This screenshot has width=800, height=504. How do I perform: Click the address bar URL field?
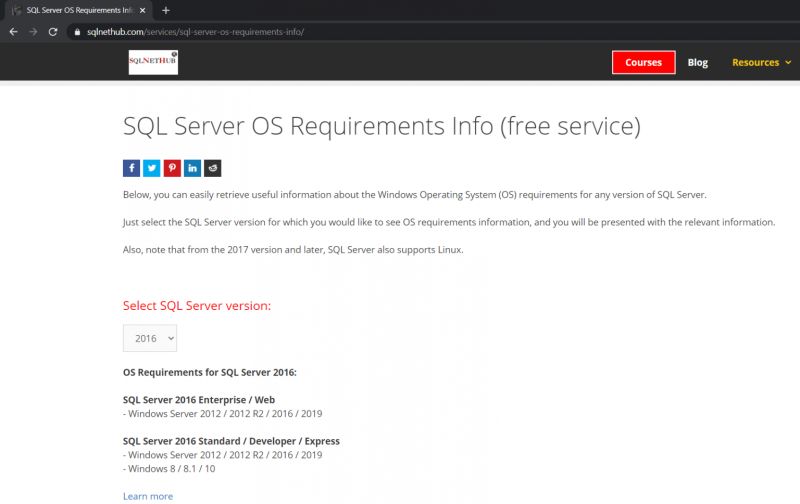434,32
